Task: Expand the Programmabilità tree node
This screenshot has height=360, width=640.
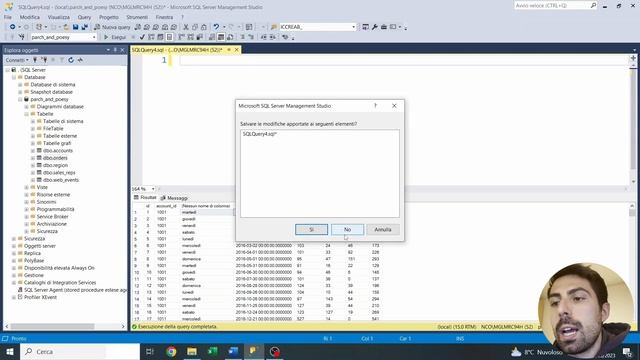Action: pos(27,209)
